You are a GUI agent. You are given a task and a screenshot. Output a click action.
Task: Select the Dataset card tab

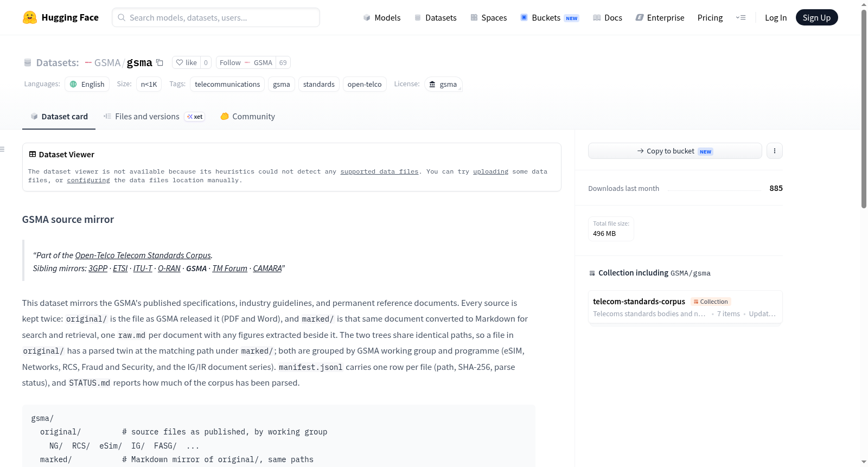tap(59, 117)
